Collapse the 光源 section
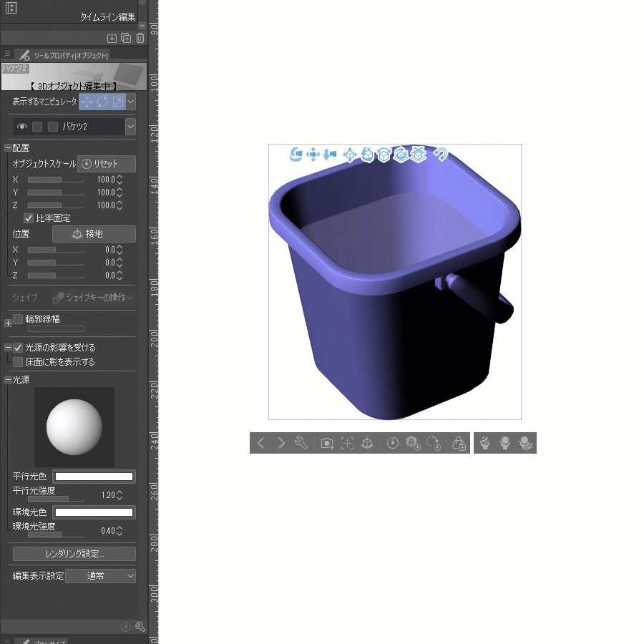This screenshot has height=644, width=644. (6, 379)
